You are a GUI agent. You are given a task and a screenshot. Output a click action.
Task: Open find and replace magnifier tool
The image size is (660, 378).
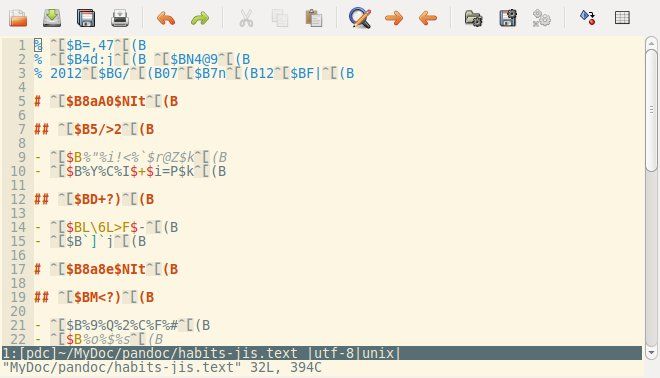pos(360,18)
